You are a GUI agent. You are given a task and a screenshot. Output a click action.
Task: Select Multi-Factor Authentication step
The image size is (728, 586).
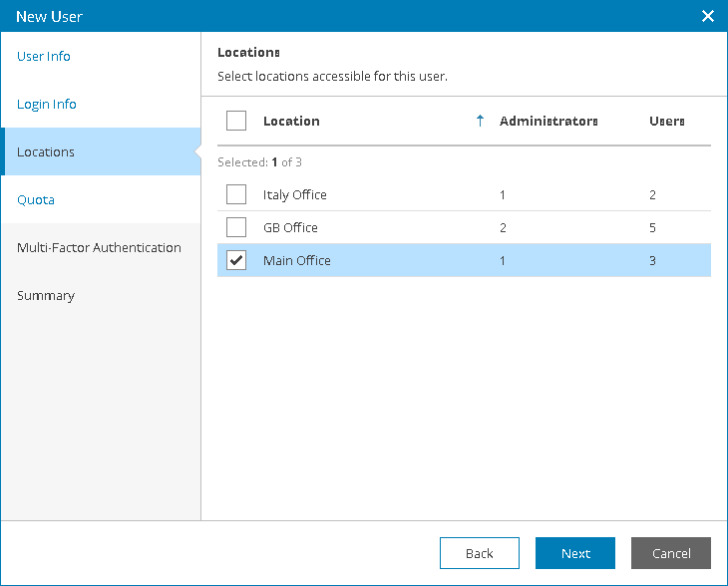coord(99,247)
